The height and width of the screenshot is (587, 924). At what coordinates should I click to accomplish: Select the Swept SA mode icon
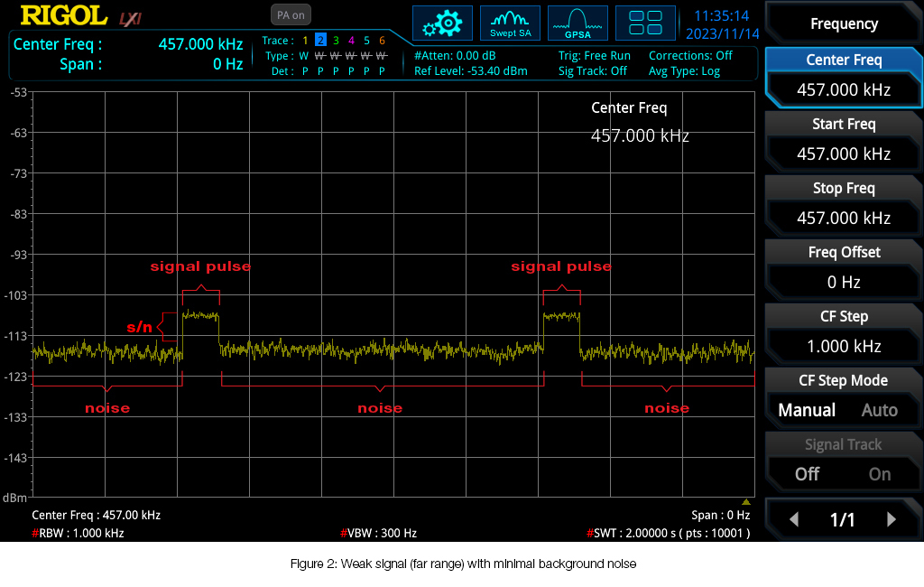click(511, 23)
